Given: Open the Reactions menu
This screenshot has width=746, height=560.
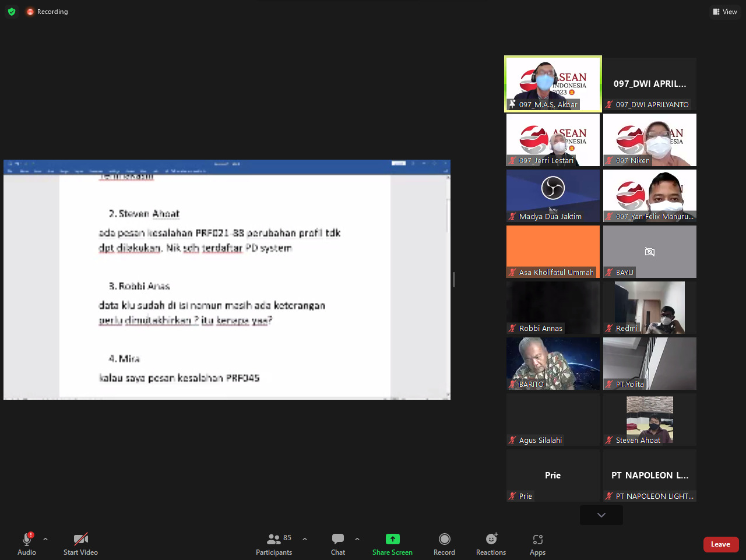Looking at the screenshot, I should pos(491,544).
